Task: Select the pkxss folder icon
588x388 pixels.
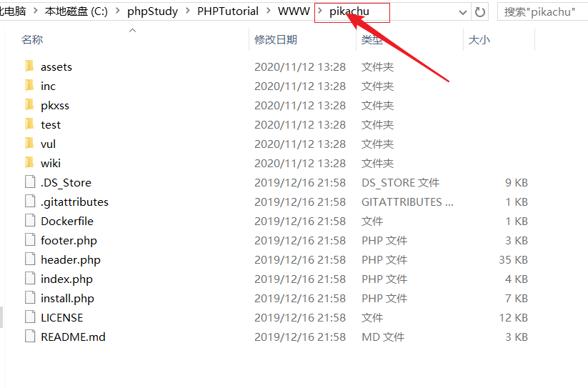Action: (x=29, y=105)
